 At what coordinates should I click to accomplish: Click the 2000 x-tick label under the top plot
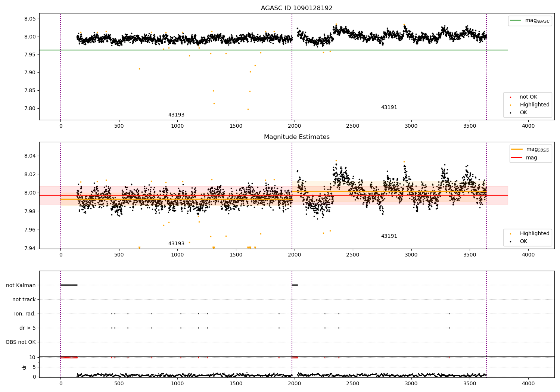click(x=294, y=126)
